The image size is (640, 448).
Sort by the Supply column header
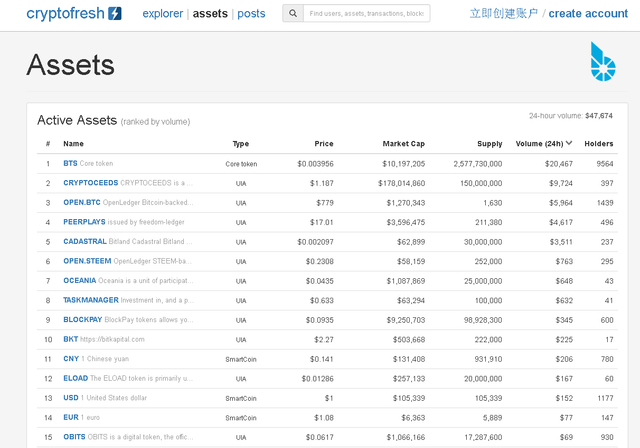[x=490, y=144]
